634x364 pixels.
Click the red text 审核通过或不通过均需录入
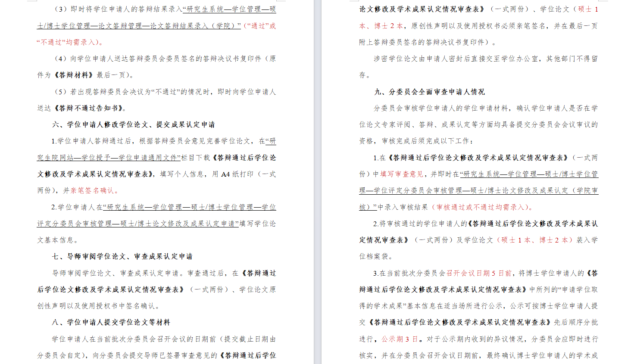(481, 207)
